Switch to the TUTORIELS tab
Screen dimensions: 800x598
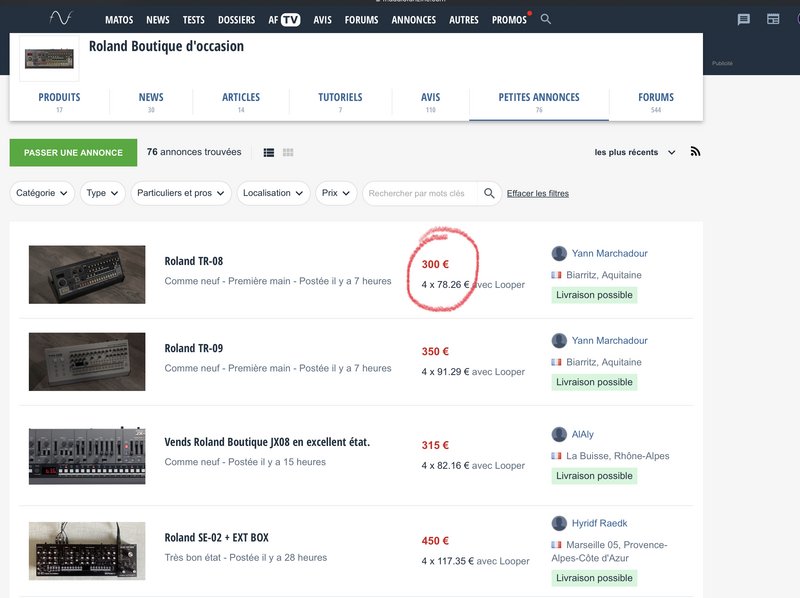(340, 102)
